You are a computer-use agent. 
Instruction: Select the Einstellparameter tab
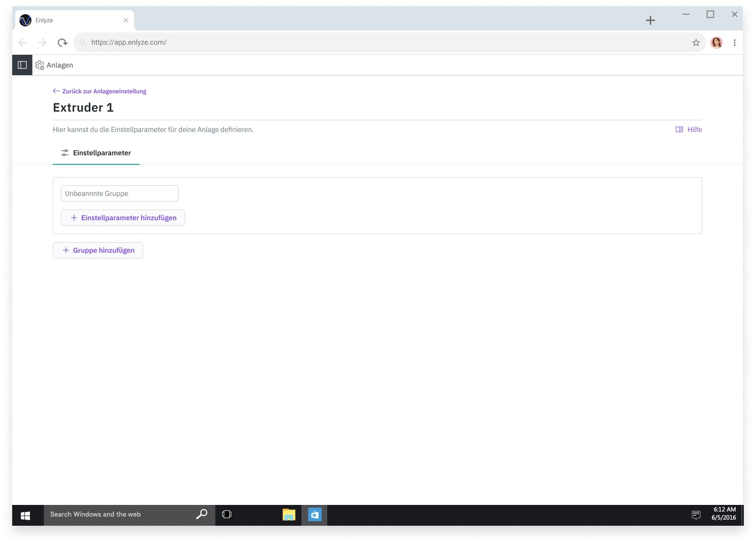[96, 153]
